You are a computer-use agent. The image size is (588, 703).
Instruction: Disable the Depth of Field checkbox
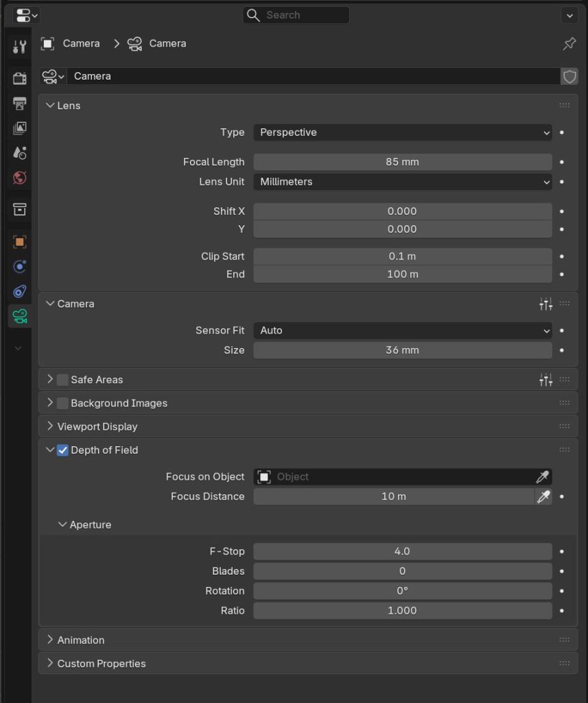[62, 450]
